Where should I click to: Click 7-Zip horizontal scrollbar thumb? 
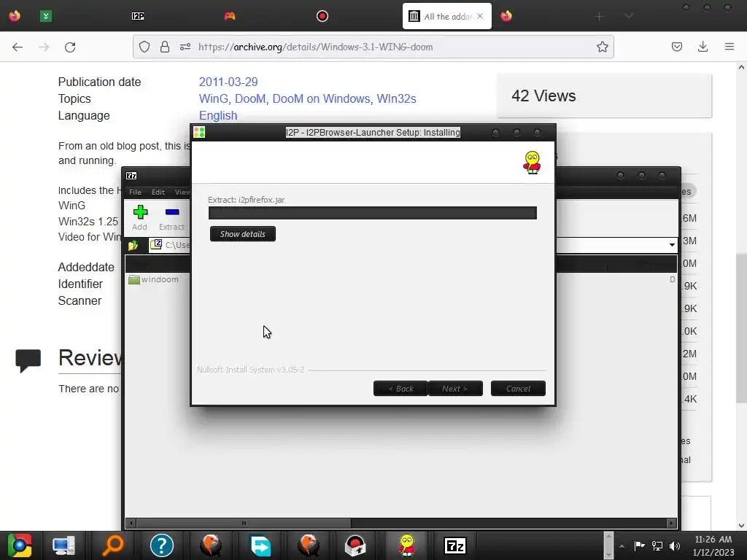(244, 523)
